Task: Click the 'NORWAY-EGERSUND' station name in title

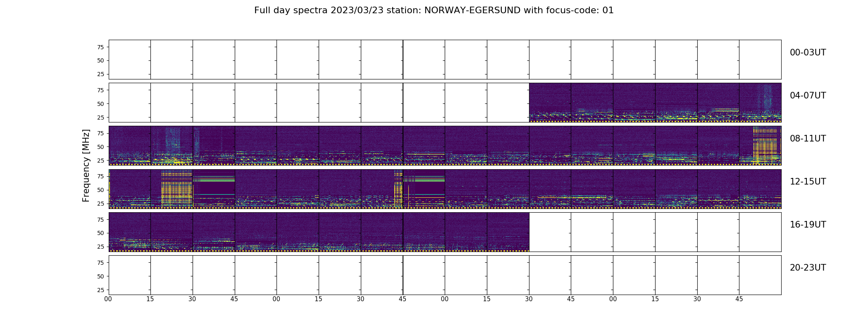Action: [x=472, y=10]
